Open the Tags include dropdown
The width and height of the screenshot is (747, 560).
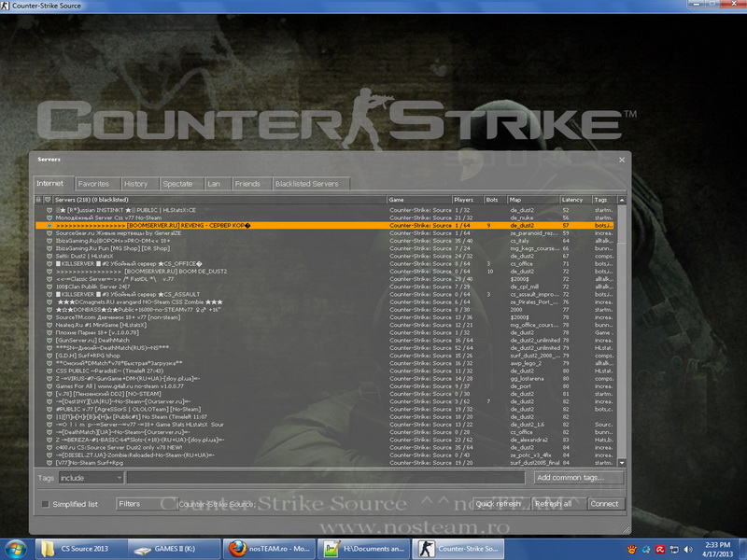[x=91, y=478]
